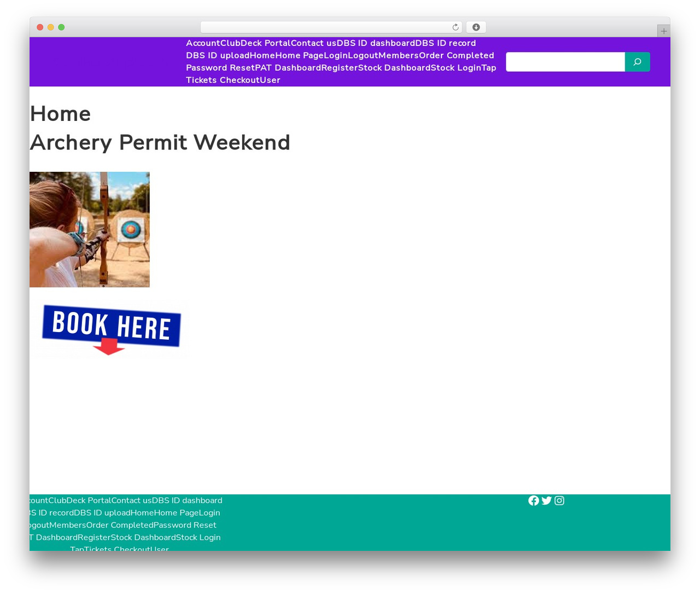Open ClubDeck Portal in header menu
700x593 pixels.
(x=255, y=43)
